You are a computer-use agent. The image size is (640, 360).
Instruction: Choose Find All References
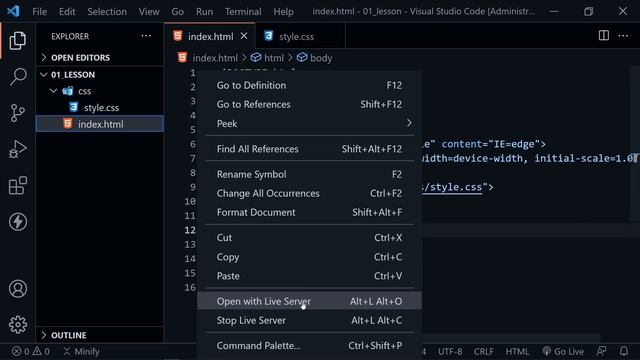point(309,149)
